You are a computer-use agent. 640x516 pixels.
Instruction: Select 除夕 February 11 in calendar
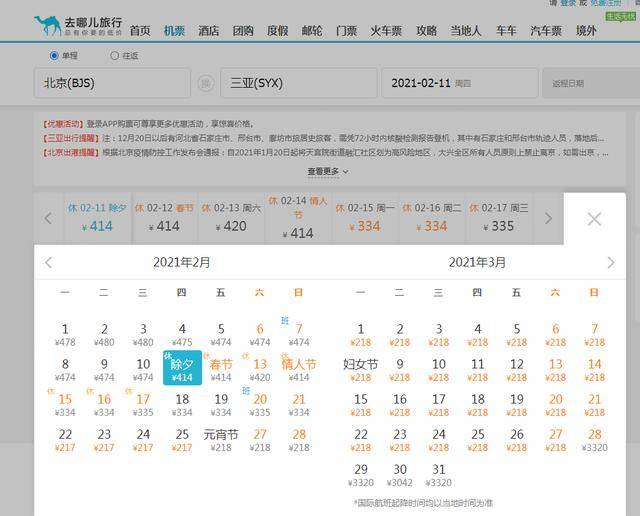pyautogui.click(x=182, y=370)
